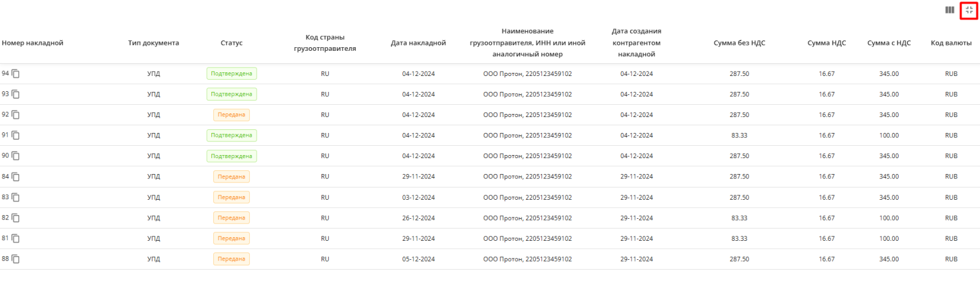
Task: Copy invoice number 88
Action: pyautogui.click(x=16, y=259)
